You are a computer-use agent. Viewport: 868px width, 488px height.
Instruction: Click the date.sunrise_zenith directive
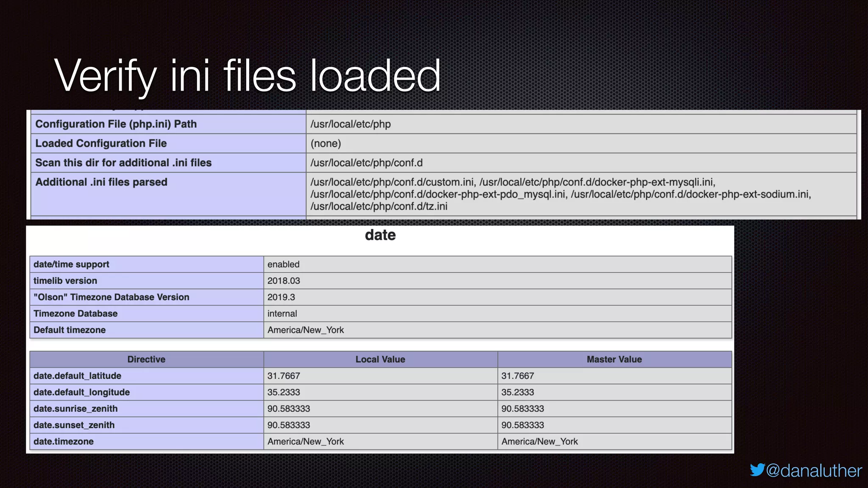(x=75, y=409)
